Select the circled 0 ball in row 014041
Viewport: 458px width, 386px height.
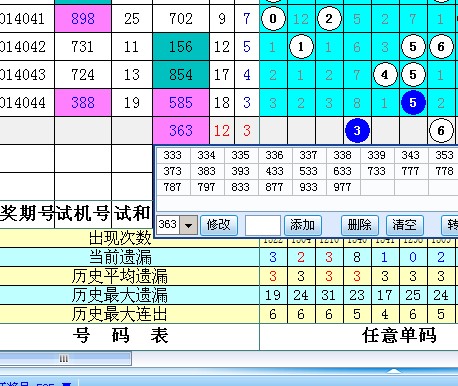(x=273, y=18)
